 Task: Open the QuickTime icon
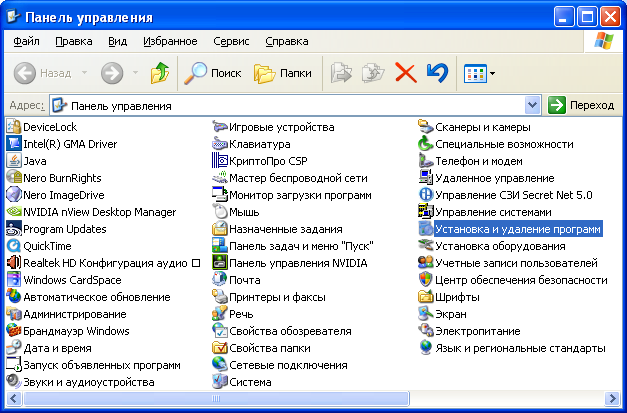point(14,245)
